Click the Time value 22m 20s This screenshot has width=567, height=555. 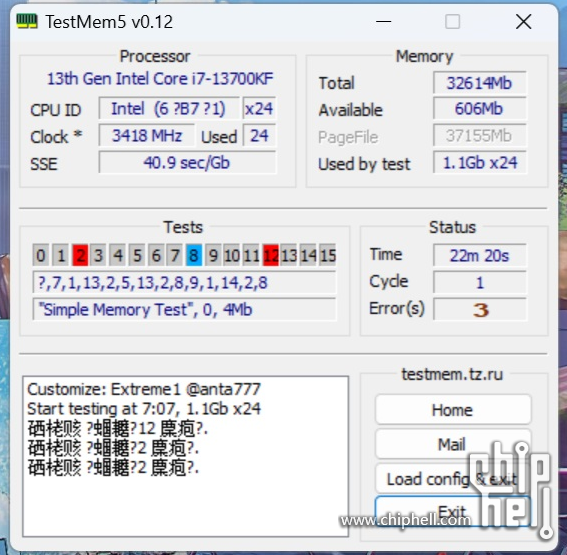point(479,255)
